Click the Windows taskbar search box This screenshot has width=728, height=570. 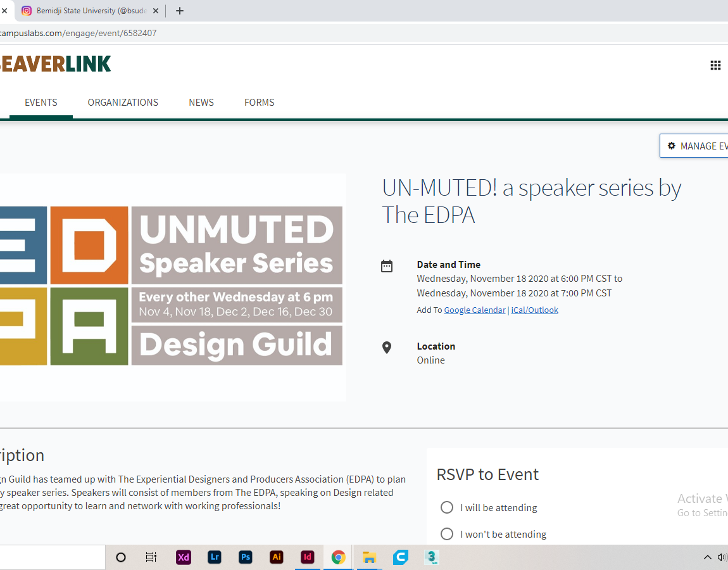click(x=53, y=557)
